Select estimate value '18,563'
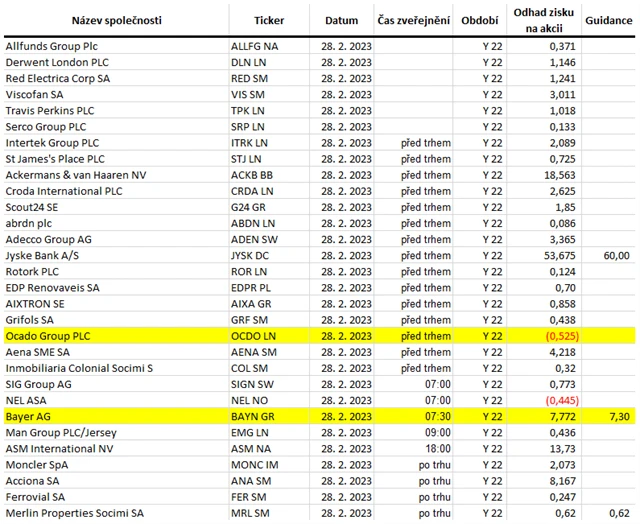 coord(560,175)
